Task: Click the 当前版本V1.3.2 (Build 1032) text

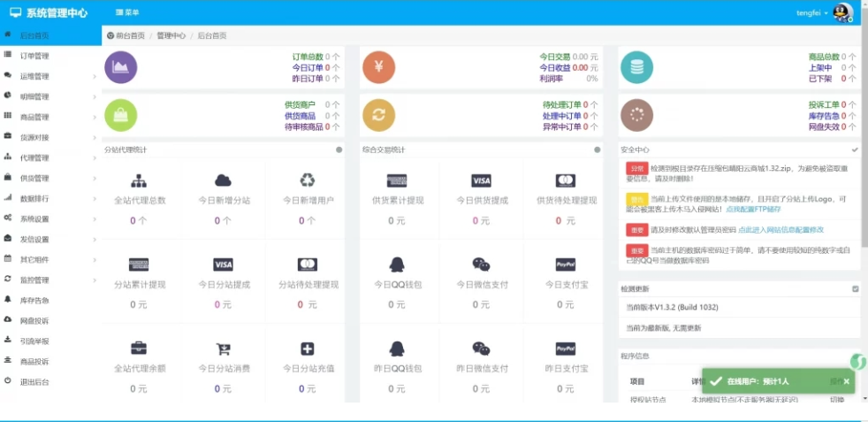Action: coord(672,307)
